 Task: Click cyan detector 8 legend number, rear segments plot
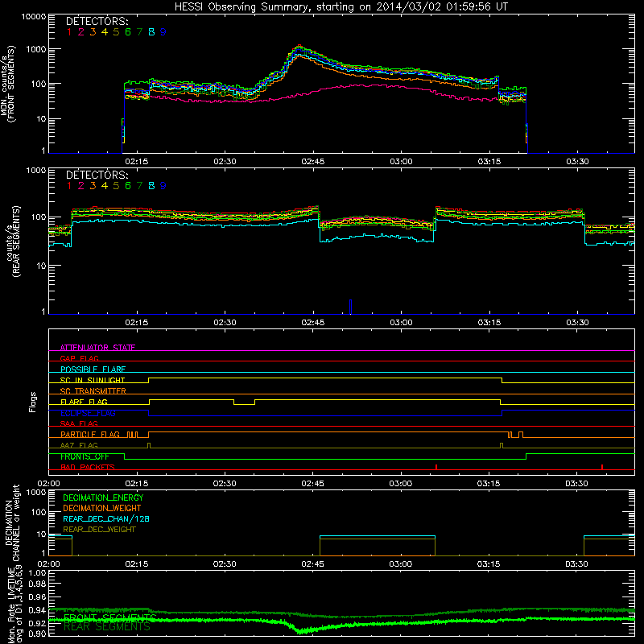point(151,186)
